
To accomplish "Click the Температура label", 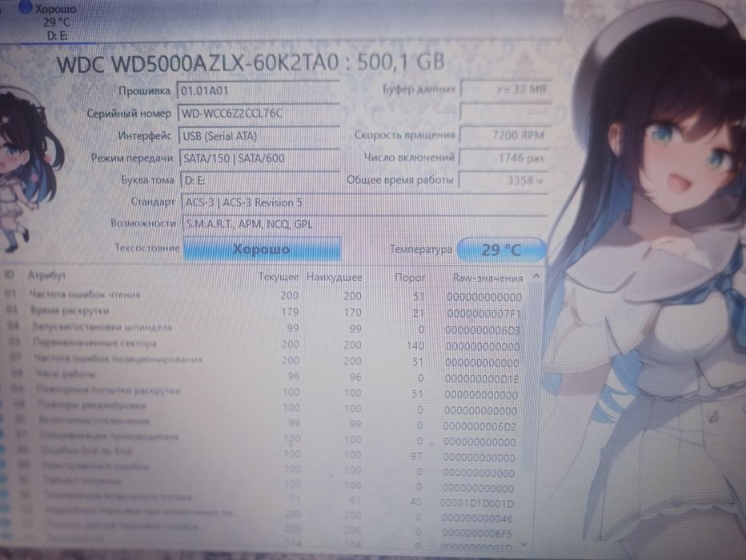I will tap(420, 249).
